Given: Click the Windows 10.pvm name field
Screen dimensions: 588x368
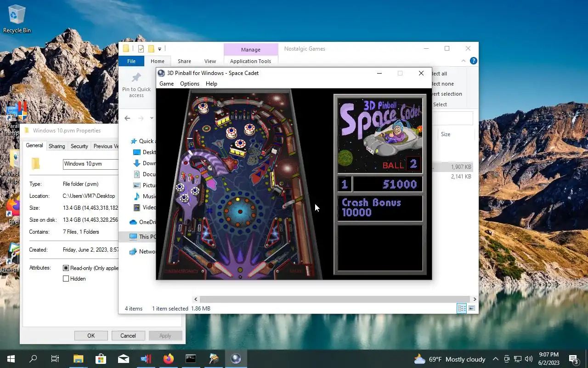Looking at the screenshot, I should [90, 164].
